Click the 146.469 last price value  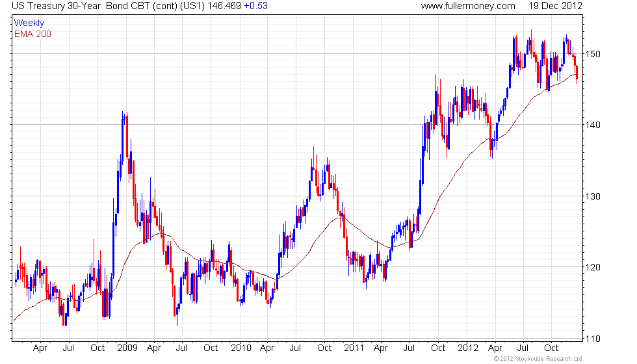pyautogui.click(x=224, y=6)
